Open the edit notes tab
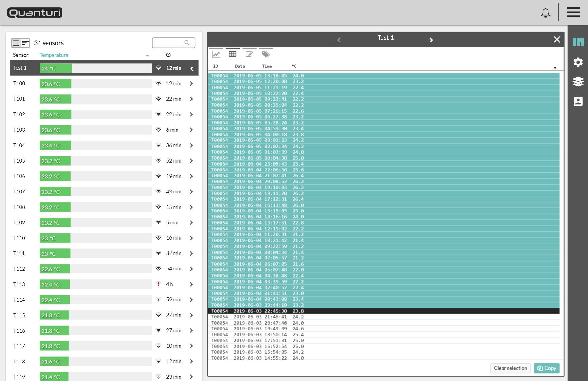 pos(249,54)
